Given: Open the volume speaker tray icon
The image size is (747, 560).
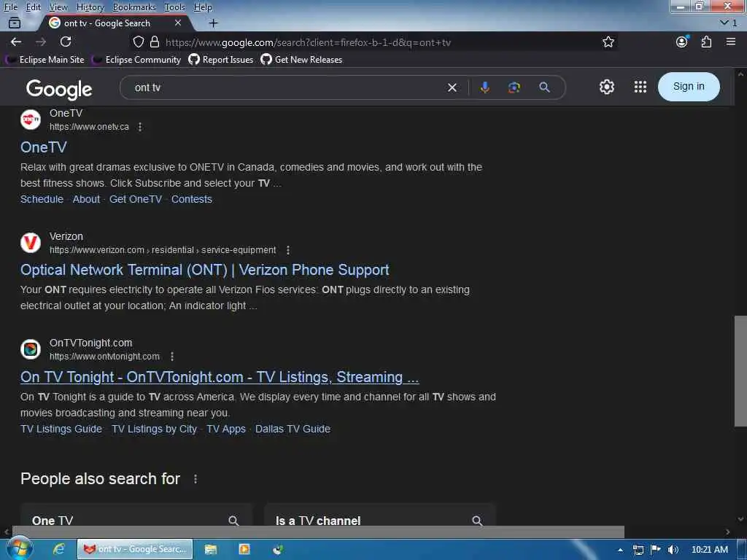Looking at the screenshot, I should pyautogui.click(x=673, y=550).
